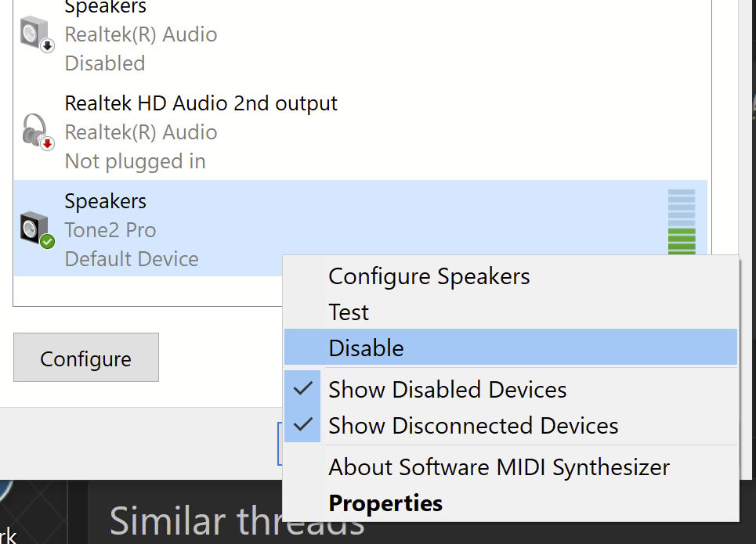Toggle Show Disabled Devices checkmark
This screenshot has height=544, width=756.
(x=302, y=388)
